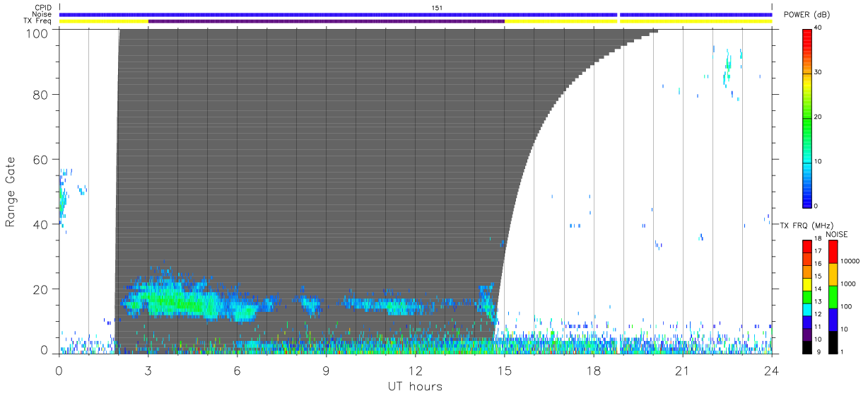Select the CPID value 151

(437, 8)
